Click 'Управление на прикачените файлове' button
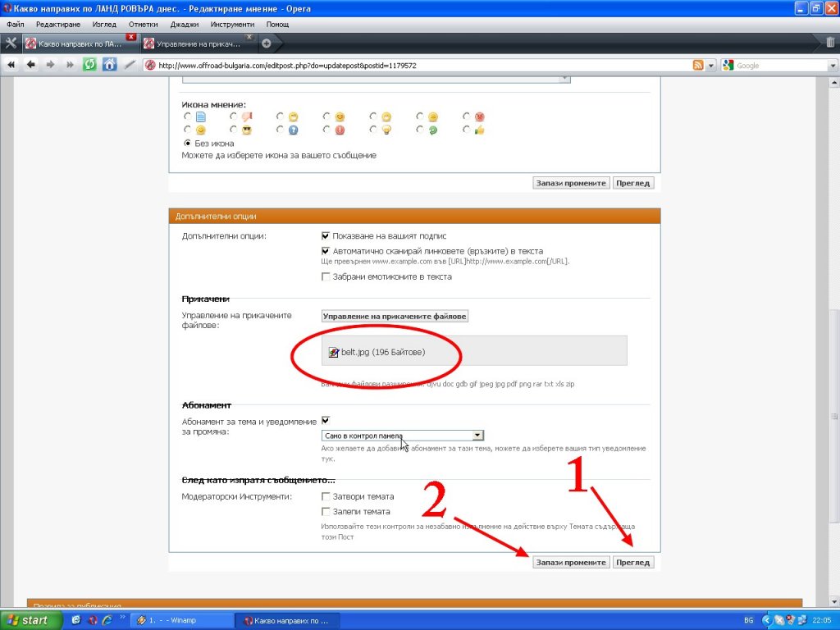This screenshot has width=840, height=630. pos(395,316)
